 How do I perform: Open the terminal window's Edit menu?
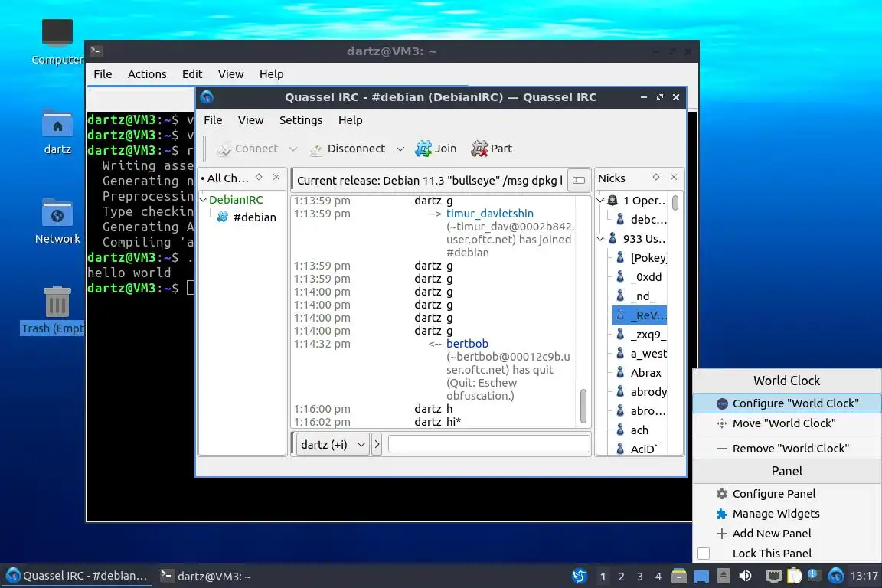point(192,74)
